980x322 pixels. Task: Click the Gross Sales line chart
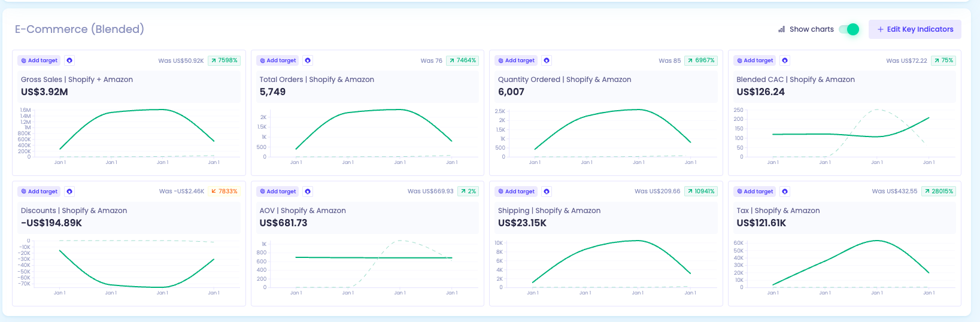pyautogui.click(x=129, y=136)
